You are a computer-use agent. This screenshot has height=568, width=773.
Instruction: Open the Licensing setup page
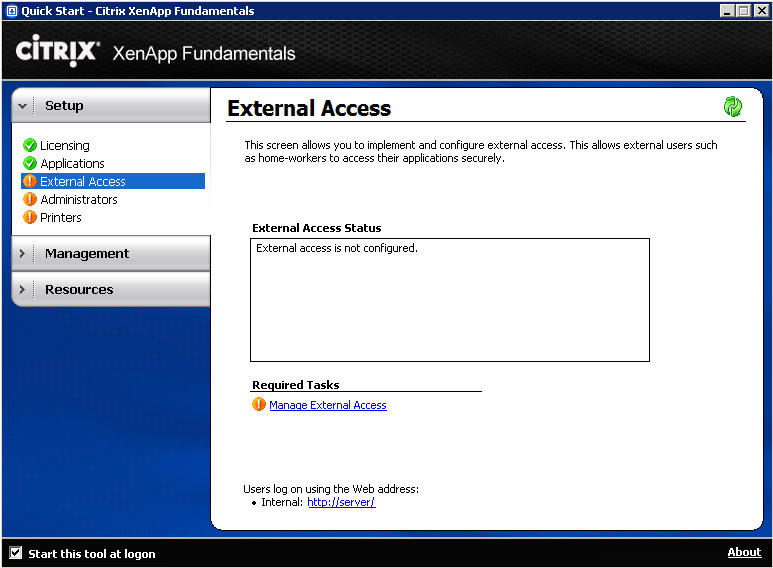(x=65, y=145)
